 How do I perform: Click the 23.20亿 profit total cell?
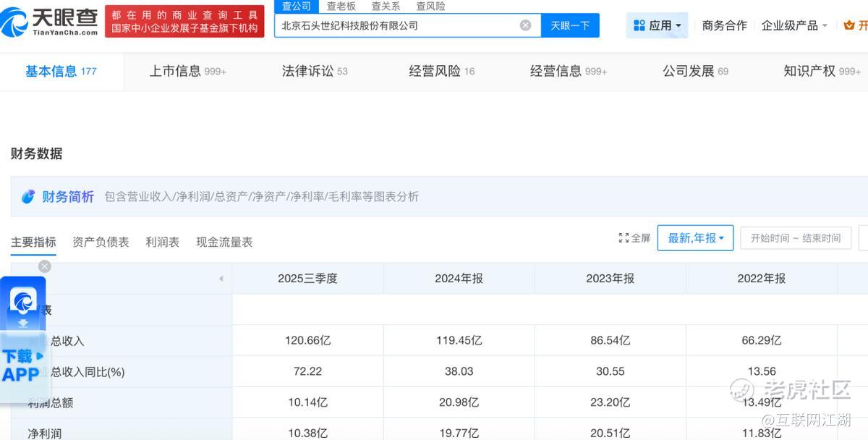point(610,402)
